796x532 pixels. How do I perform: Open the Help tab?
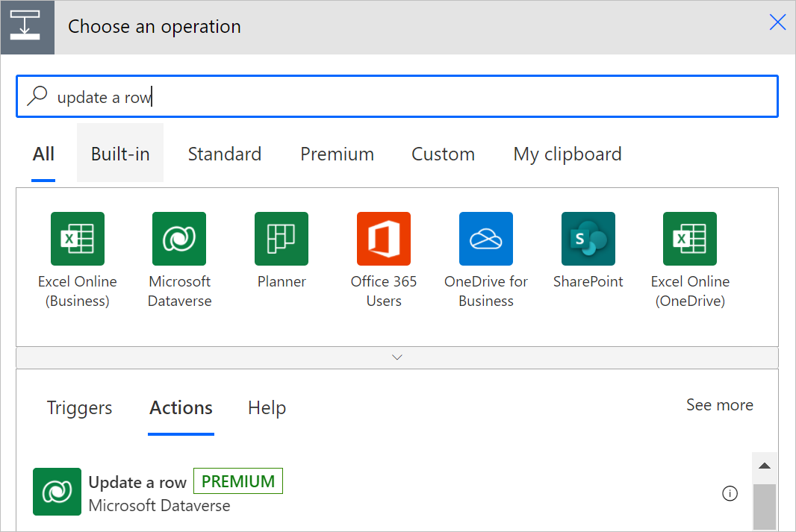click(x=267, y=407)
